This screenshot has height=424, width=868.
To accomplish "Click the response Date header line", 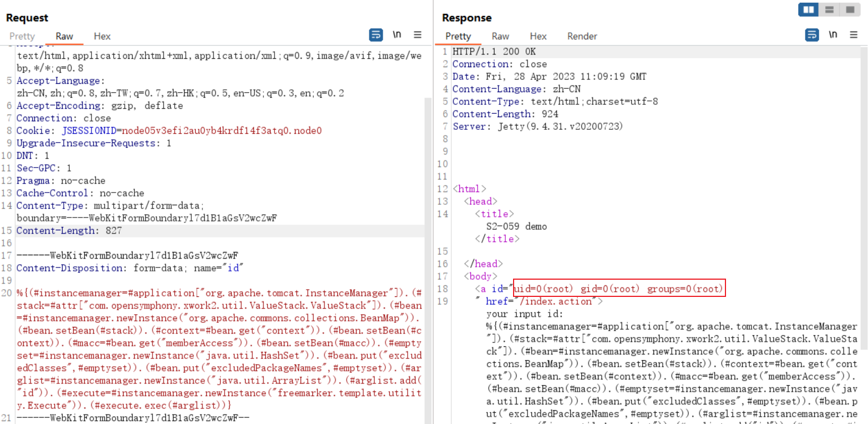I will point(550,77).
